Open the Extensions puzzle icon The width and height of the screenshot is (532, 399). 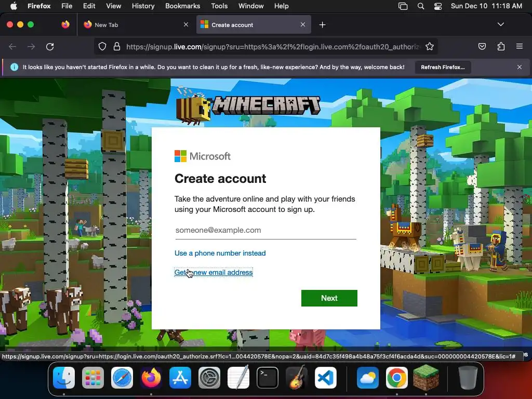click(501, 46)
